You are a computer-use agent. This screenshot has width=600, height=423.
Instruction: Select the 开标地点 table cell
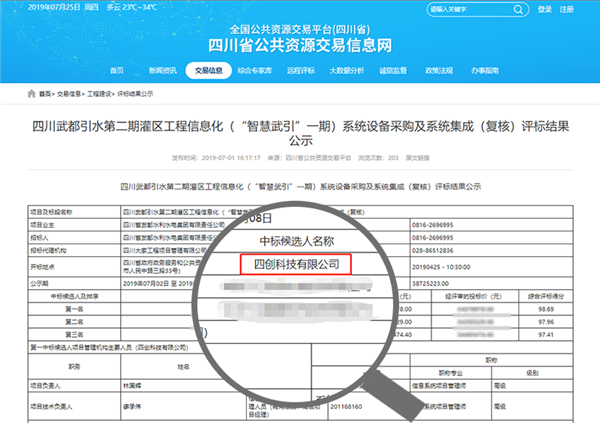74,267
